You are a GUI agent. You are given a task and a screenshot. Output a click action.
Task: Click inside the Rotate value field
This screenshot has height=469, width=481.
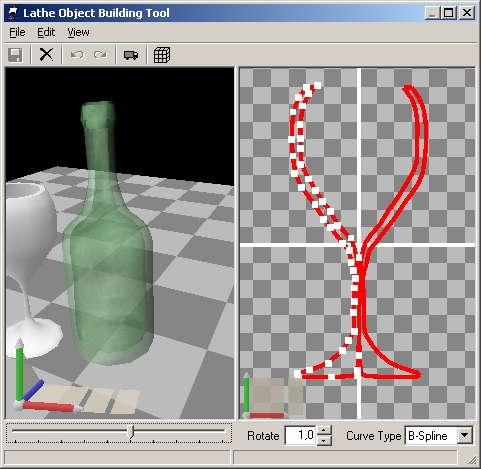[x=300, y=435]
